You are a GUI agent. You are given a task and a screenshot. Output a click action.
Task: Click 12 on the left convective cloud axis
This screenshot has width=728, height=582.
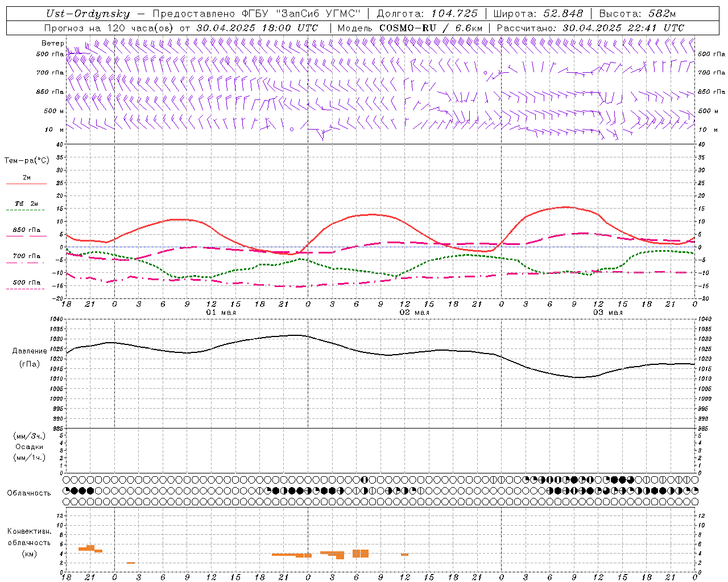point(59,516)
